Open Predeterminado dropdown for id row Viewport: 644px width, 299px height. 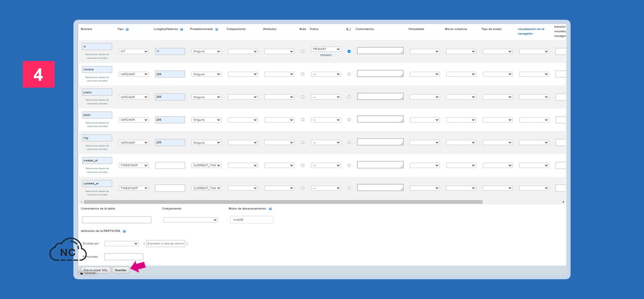(207, 52)
